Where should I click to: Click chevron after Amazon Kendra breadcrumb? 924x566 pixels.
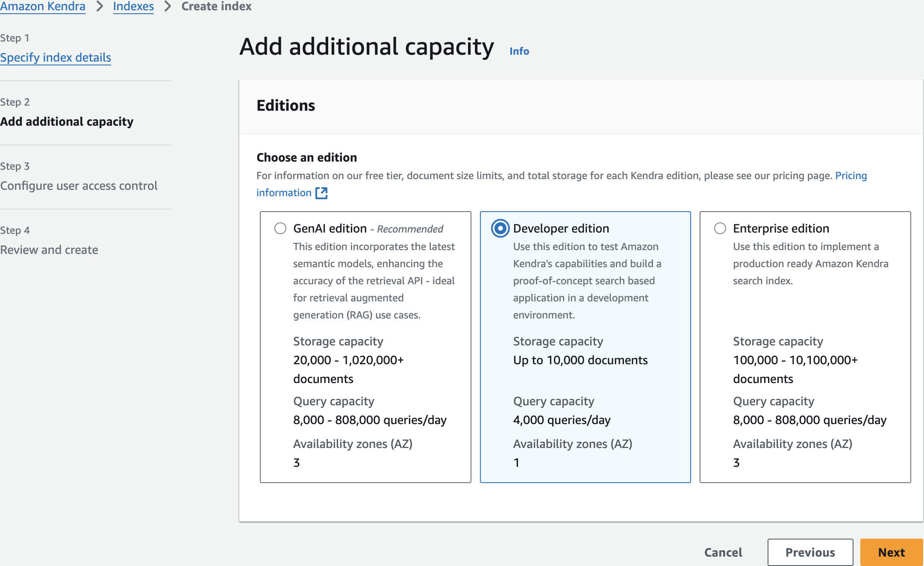coord(100,6)
